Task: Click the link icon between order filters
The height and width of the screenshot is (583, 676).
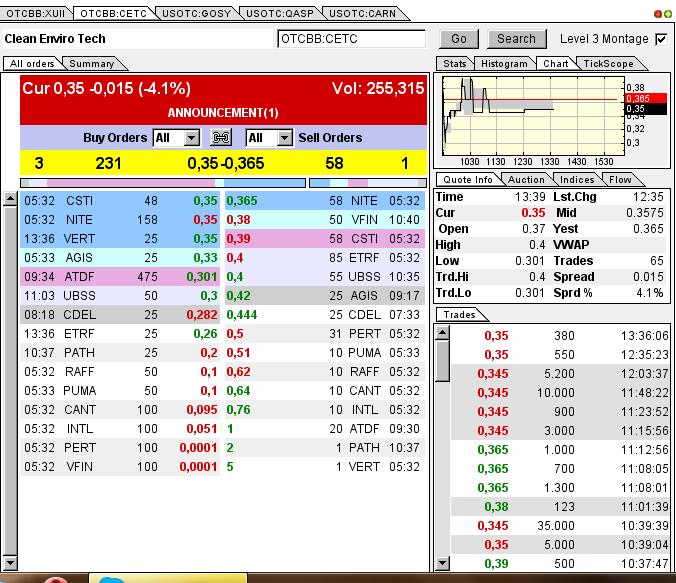Action: point(221,138)
